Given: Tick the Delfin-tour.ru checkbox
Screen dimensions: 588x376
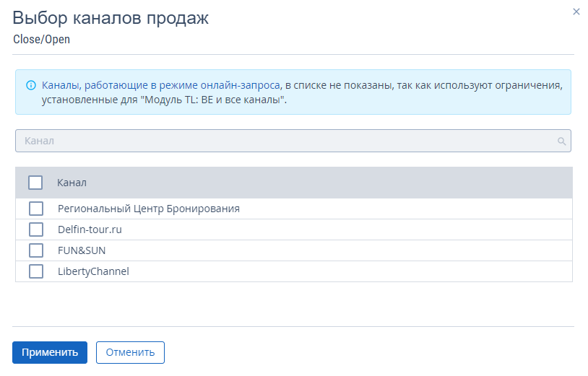Looking at the screenshot, I should (x=35, y=229).
